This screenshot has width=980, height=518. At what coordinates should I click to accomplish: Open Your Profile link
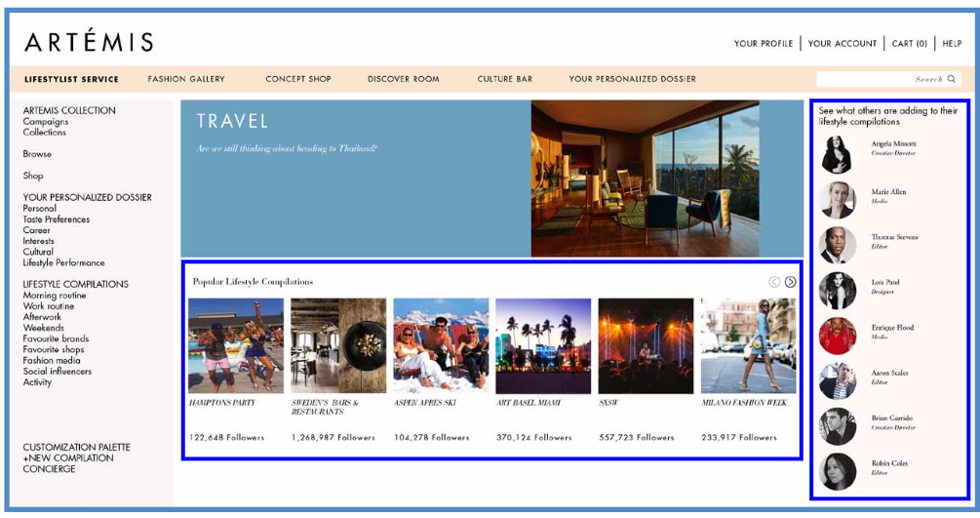coord(764,44)
